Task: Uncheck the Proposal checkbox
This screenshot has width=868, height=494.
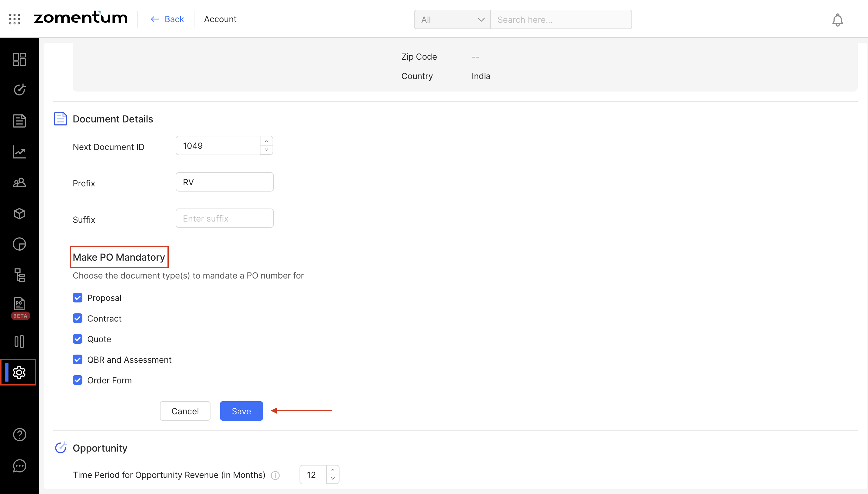Action: (x=78, y=298)
